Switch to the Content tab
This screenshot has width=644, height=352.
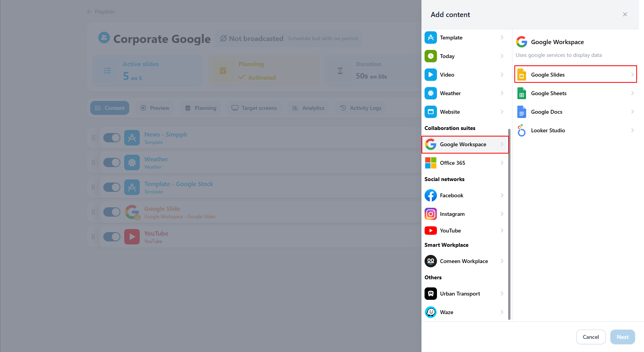click(110, 108)
